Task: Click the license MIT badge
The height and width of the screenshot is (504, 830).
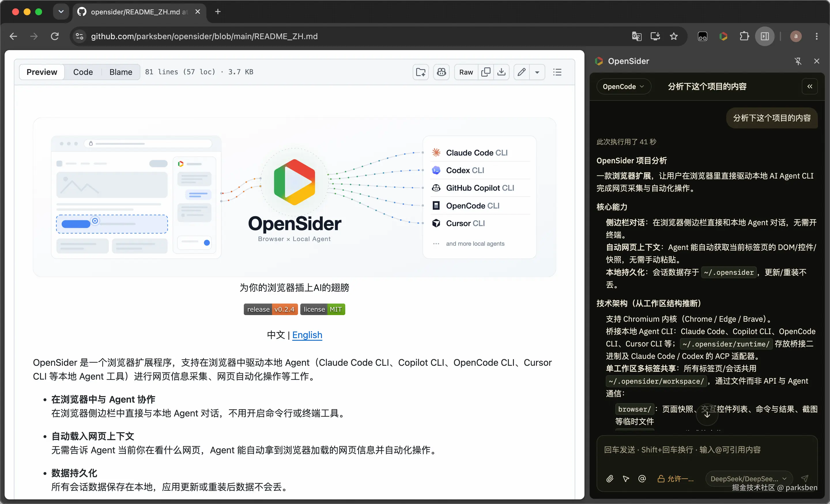Action: tap(322, 309)
